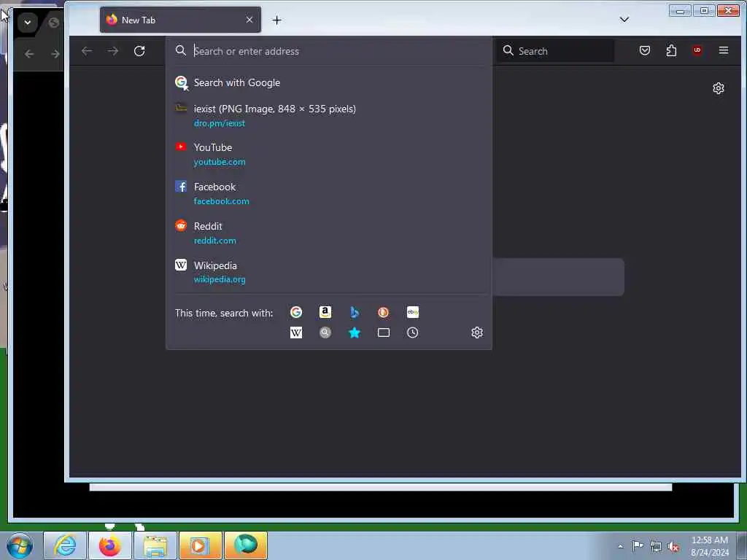This screenshot has width=747, height=560.
Task: Go forward in background browser window
Action: pos(55,54)
